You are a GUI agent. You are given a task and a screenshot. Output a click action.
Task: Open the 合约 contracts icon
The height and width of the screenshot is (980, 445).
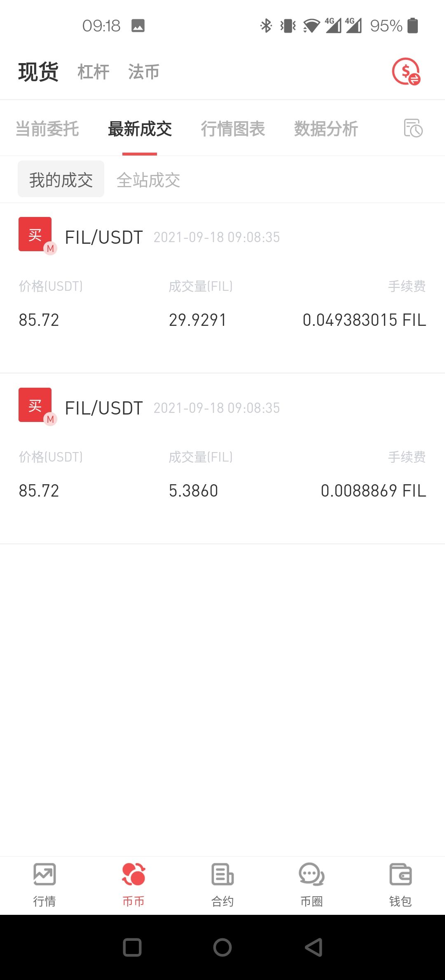[222, 874]
